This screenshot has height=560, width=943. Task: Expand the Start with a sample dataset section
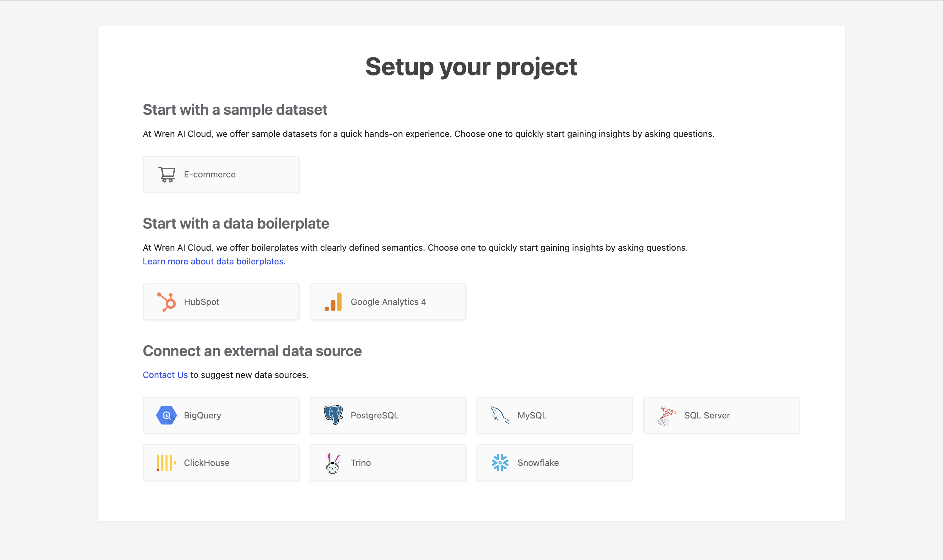pyautogui.click(x=235, y=110)
